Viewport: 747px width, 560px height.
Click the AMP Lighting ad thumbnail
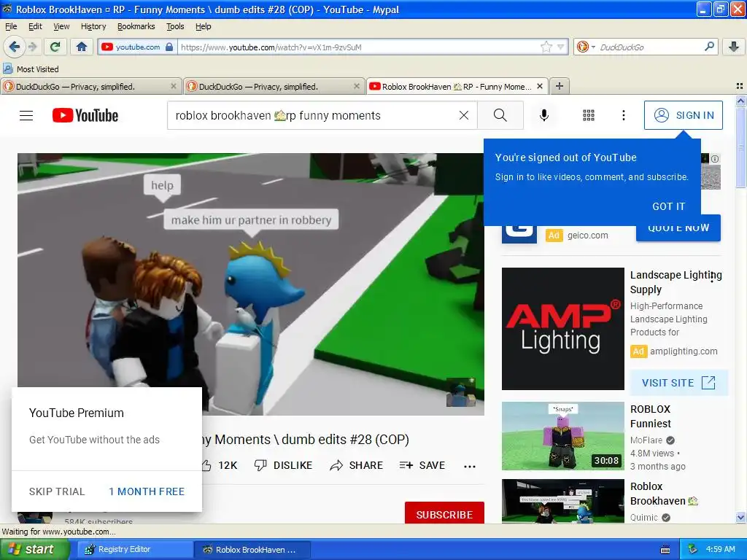point(562,329)
